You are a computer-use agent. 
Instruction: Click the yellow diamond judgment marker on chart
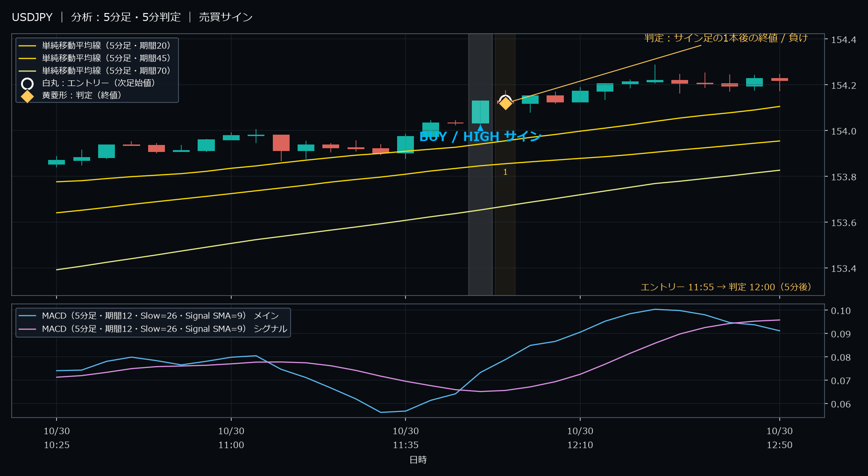pyautogui.click(x=505, y=103)
